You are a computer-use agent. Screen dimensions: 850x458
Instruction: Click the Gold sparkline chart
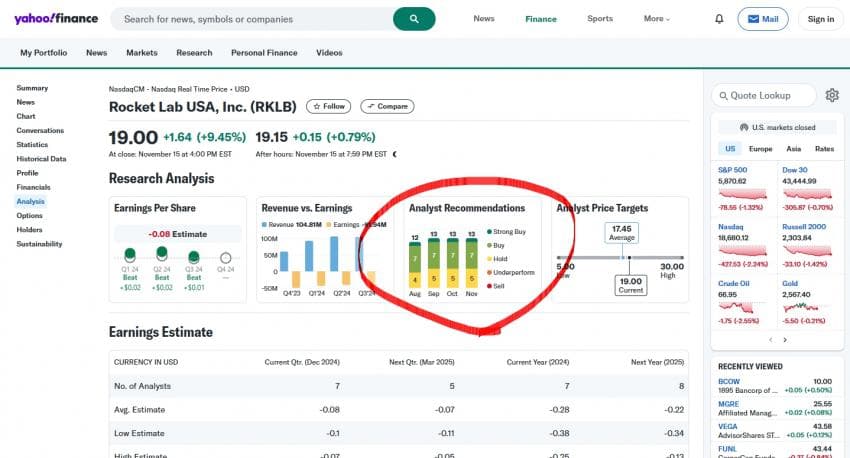[x=807, y=307]
